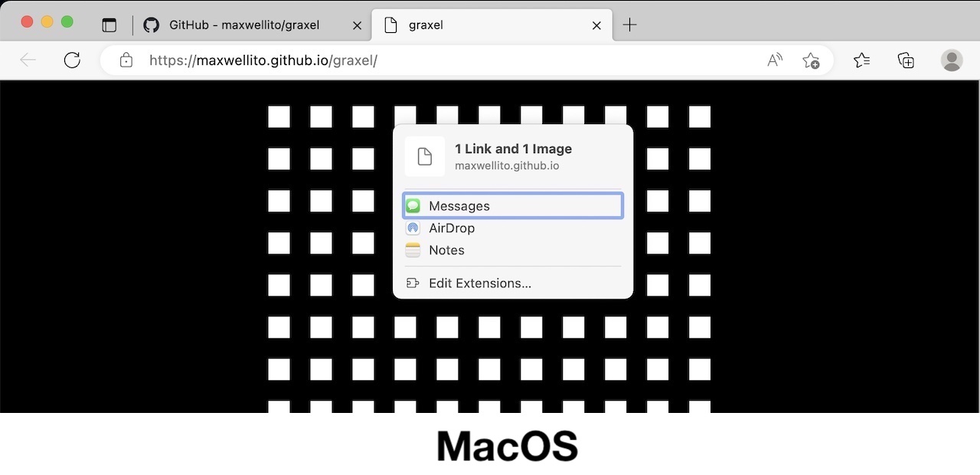The width and height of the screenshot is (980, 475).
Task: Click the Messages app icon in the share menu
Action: pyautogui.click(x=413, y=205)
